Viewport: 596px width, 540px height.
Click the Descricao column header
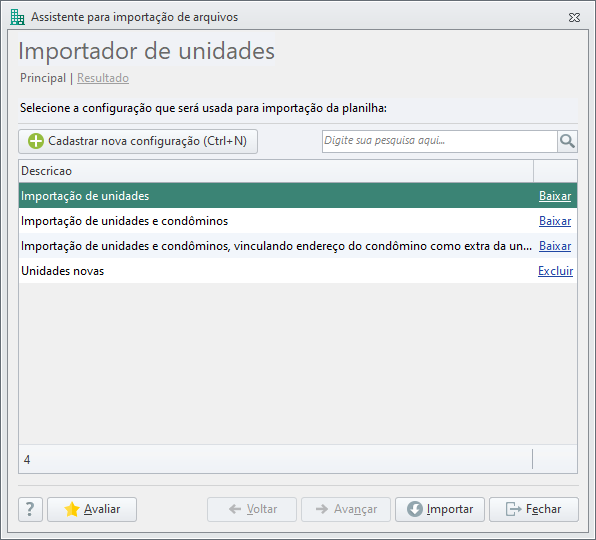276,171
